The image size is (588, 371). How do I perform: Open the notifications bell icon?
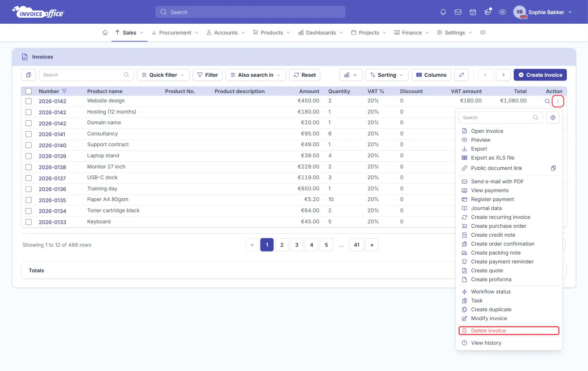(x=443, y=12)
